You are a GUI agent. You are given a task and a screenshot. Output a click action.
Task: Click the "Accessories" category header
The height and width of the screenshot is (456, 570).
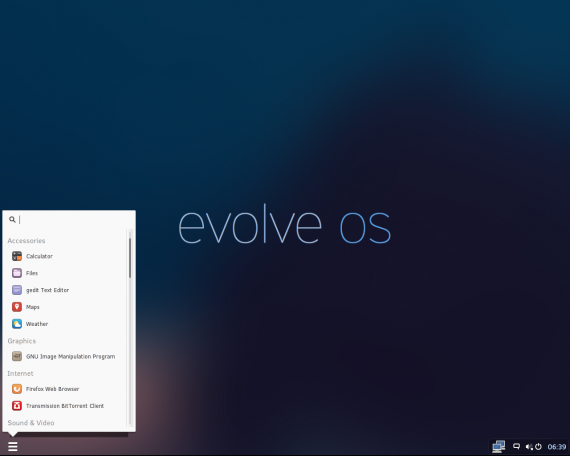[26, 241]
